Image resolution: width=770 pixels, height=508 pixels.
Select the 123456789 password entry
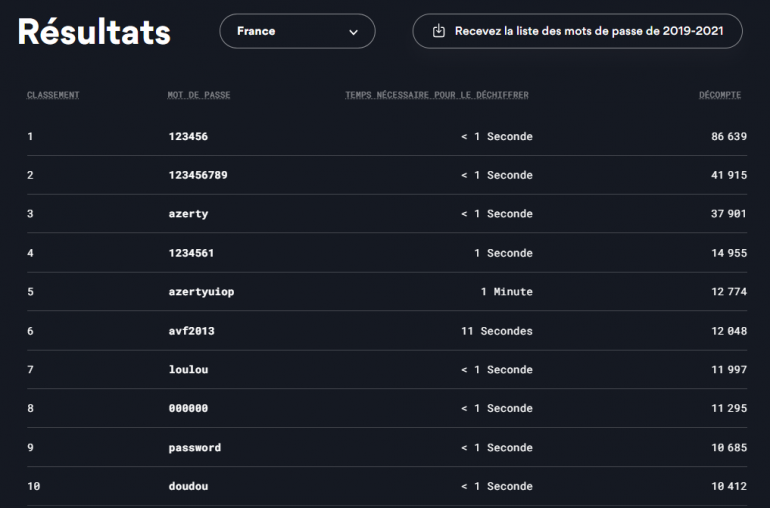(x=198, y=175)
